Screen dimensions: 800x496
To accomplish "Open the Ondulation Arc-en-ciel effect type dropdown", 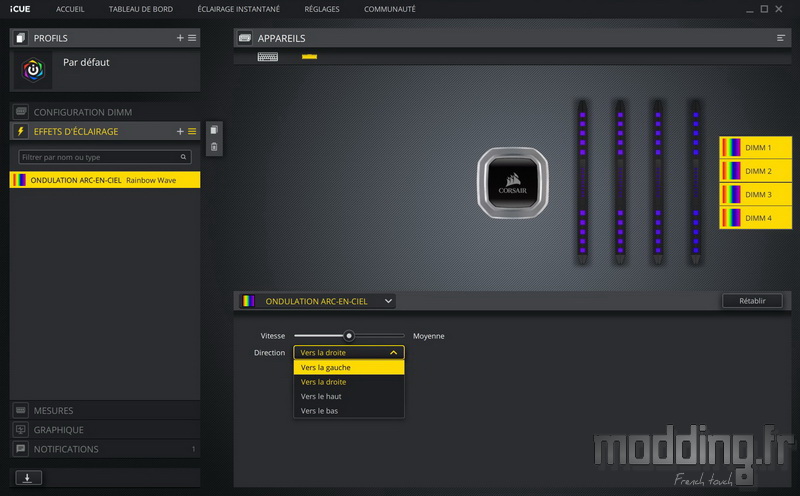I will tap(317, 301).
